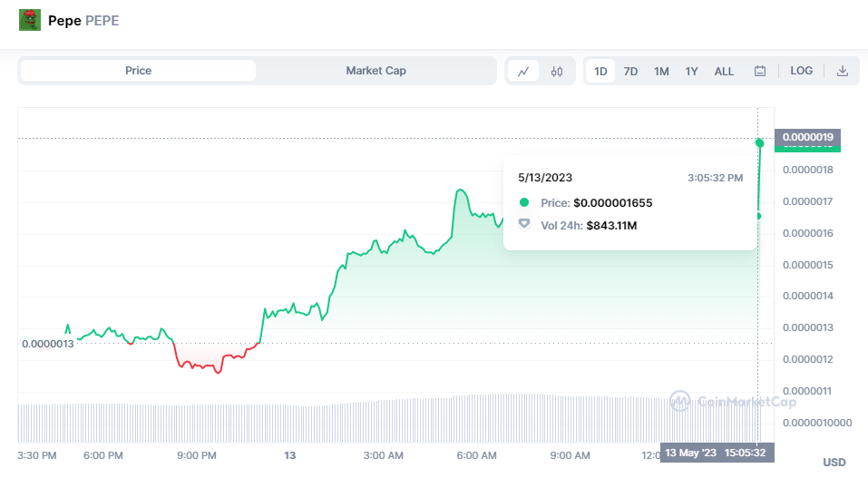Select the Price tab

(139, 71)
